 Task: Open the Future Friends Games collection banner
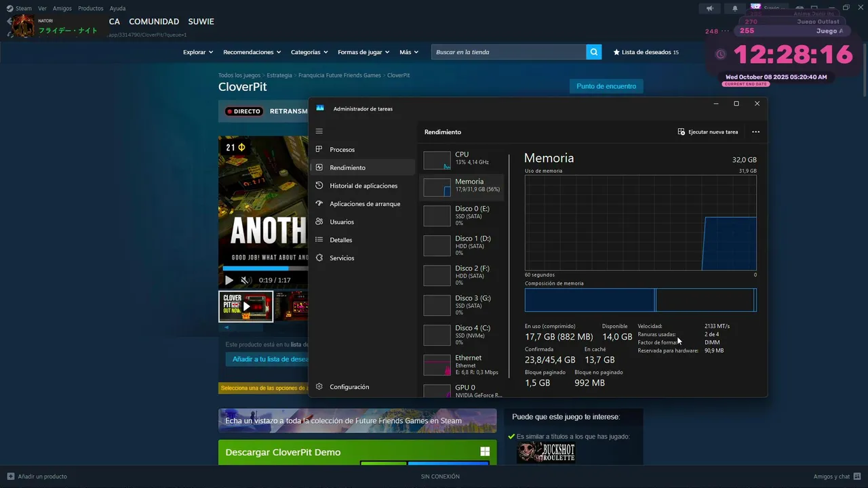pyautogui.click(x=357, y=420)
